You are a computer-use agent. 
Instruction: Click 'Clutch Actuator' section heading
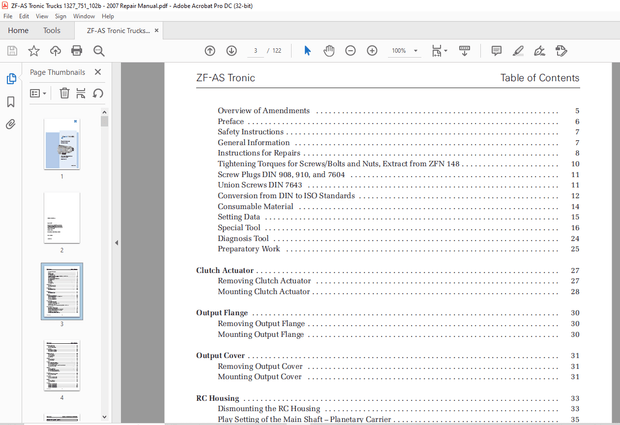click(x=225, y=270)
